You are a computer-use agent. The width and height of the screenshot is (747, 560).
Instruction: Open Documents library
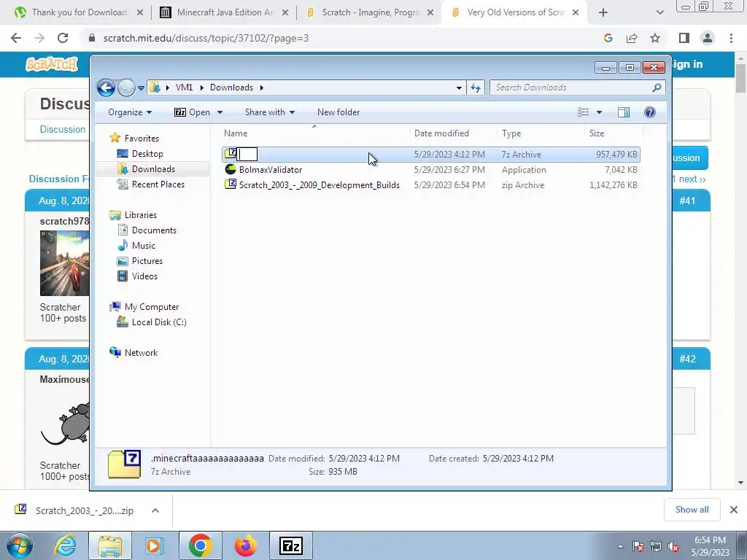[x=154, y=230]
